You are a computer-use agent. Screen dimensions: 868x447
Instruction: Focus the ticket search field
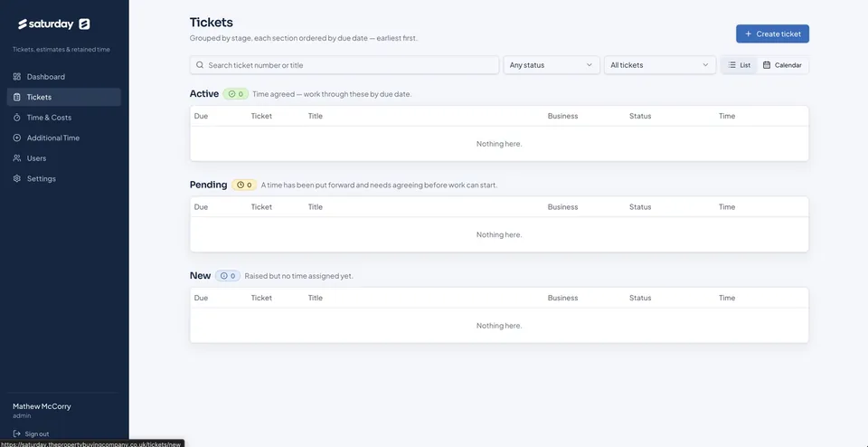pyautogui.click(x=344, y=65)
